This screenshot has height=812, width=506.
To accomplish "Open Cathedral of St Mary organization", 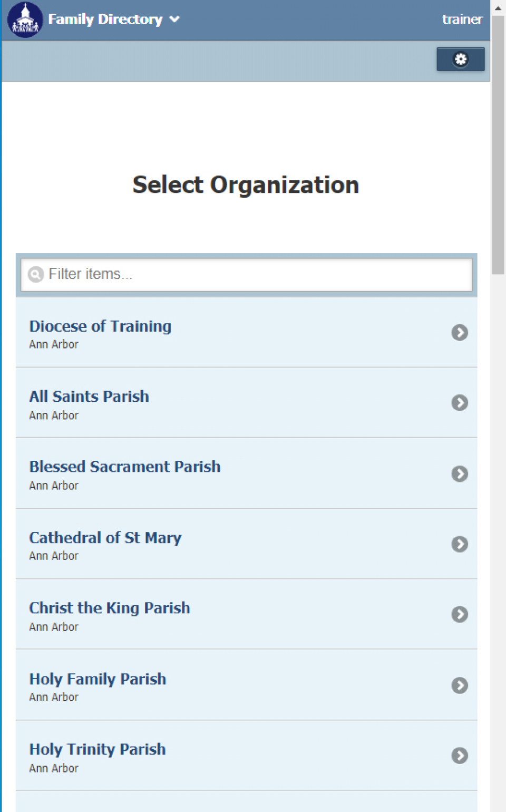I will coord(247,544).
